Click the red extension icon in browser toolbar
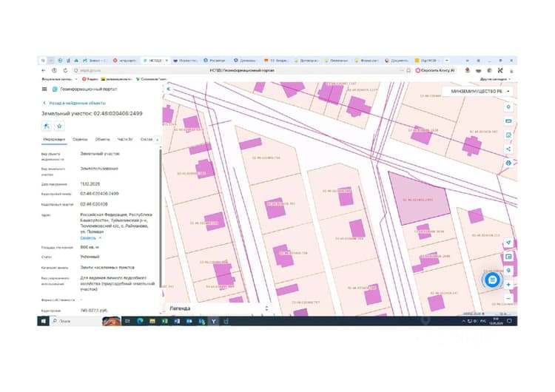The height and width of the screenshot is (392, 555). pyautogui.click(x=467, y=70)
